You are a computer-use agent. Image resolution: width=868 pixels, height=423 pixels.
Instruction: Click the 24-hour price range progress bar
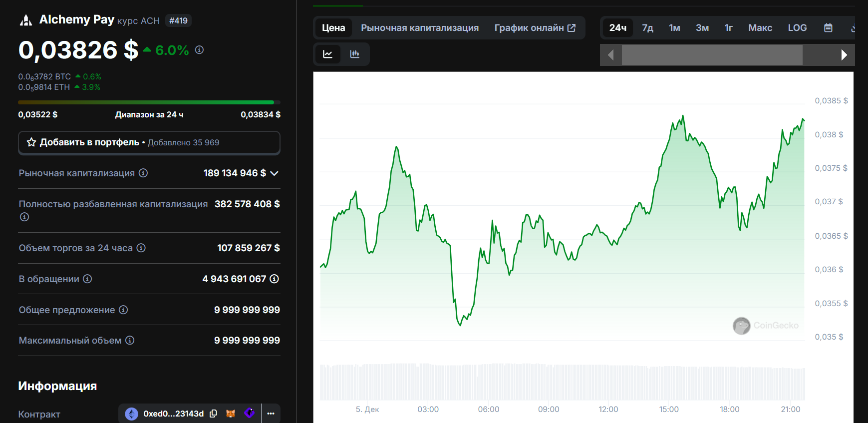coord(149,102)
